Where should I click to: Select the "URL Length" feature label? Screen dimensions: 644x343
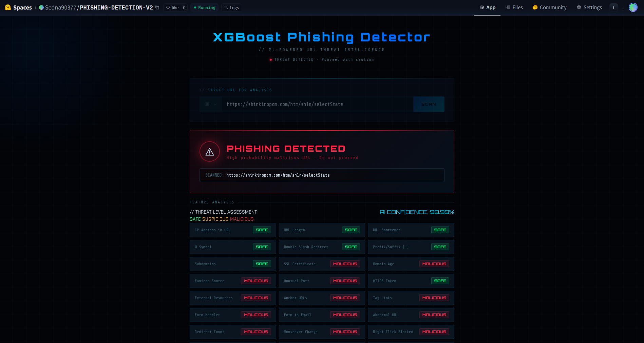click(294, 230)
